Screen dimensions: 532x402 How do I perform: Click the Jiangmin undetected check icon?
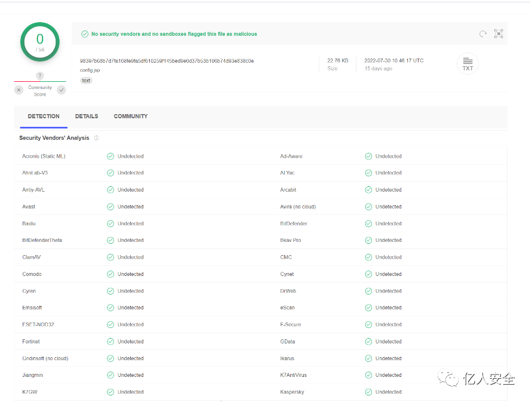(x=110, y=375)
